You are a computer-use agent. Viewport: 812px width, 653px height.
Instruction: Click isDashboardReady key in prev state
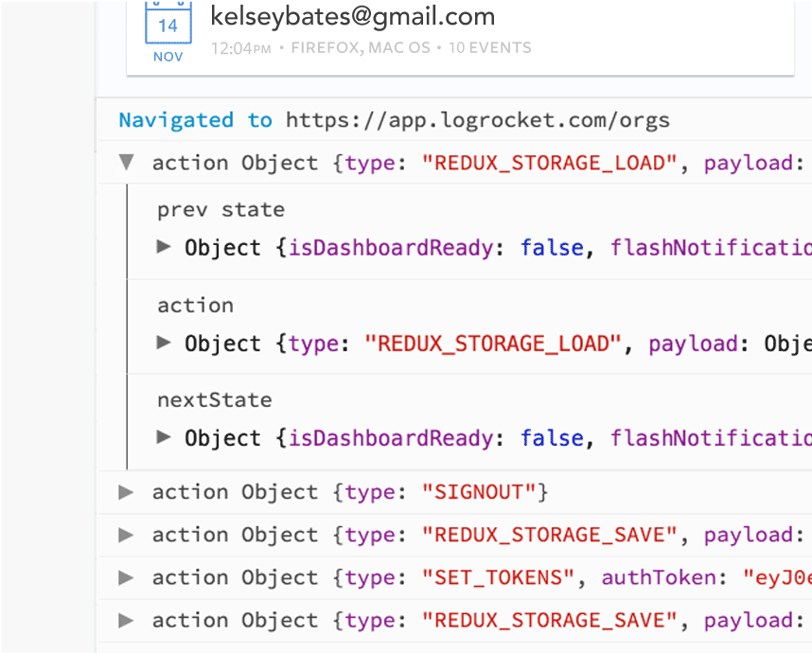tap(391, 248)
